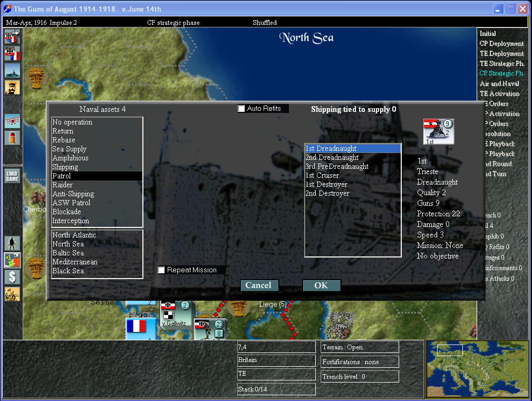Select the No operation mission

pyautogui.click(x=97, y=122)
